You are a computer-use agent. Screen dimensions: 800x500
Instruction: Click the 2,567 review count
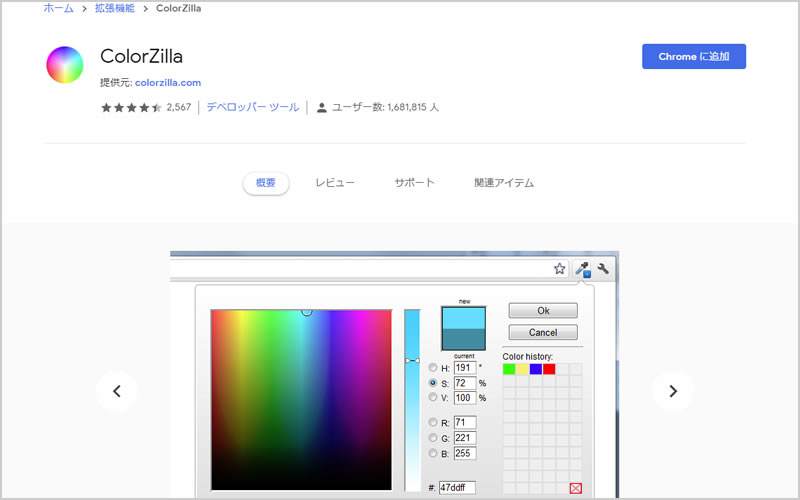[x=179, y=107]
